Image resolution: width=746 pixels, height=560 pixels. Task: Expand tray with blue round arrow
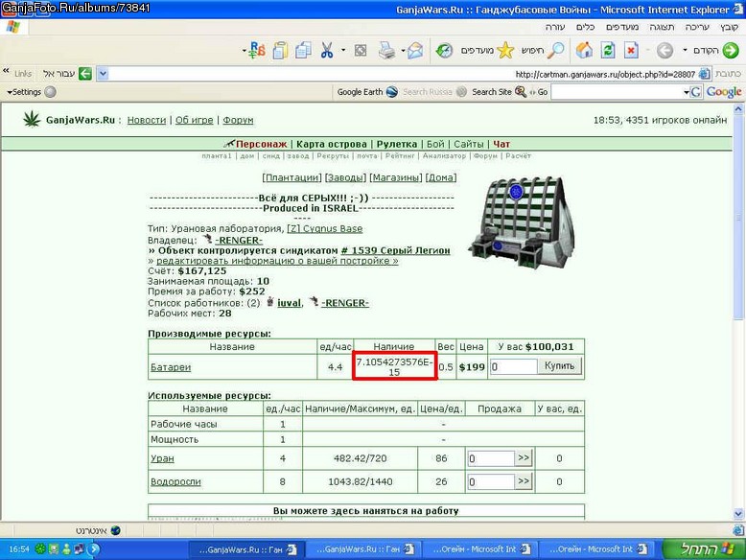click(94, 549)
